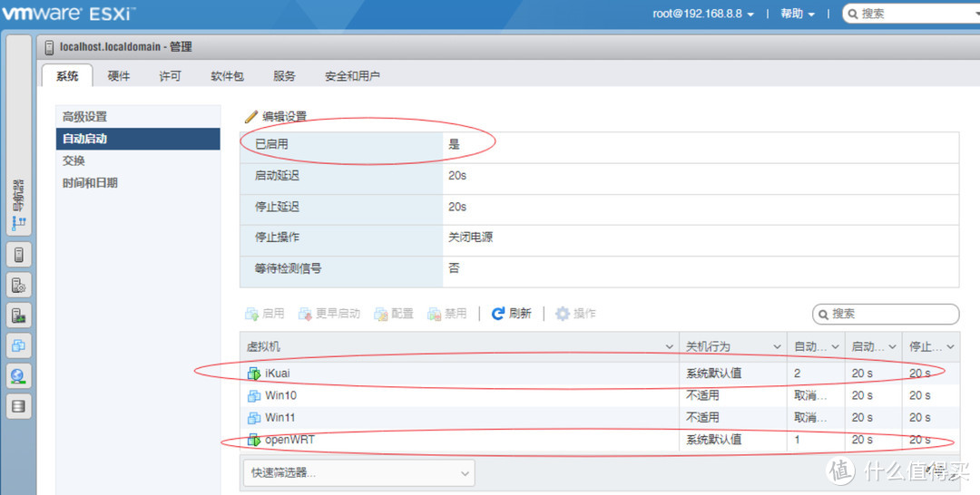
Task: Click the 关闭电源 value
Action: point(471,238)
